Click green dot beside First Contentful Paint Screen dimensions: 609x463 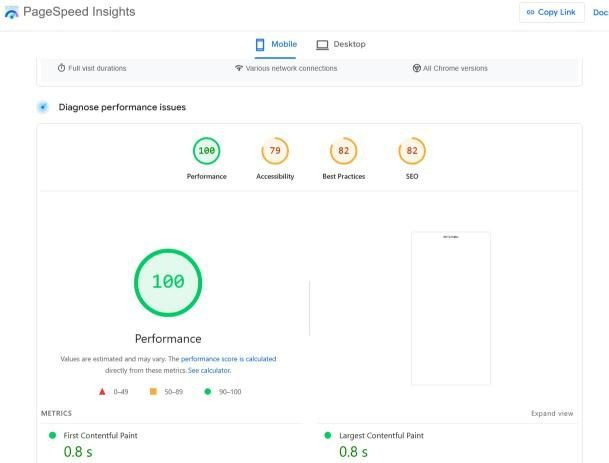click(52, 435)
